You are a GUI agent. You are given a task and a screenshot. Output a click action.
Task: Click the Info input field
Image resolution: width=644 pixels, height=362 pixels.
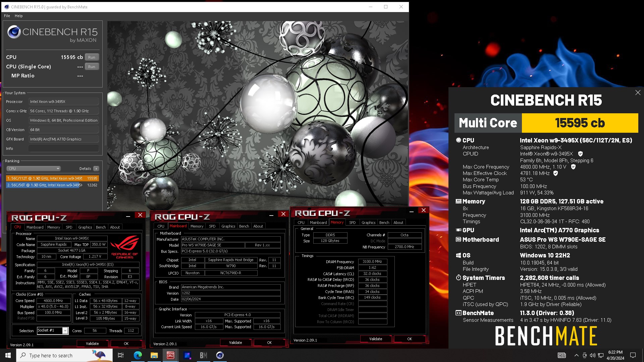coord(64,148)
